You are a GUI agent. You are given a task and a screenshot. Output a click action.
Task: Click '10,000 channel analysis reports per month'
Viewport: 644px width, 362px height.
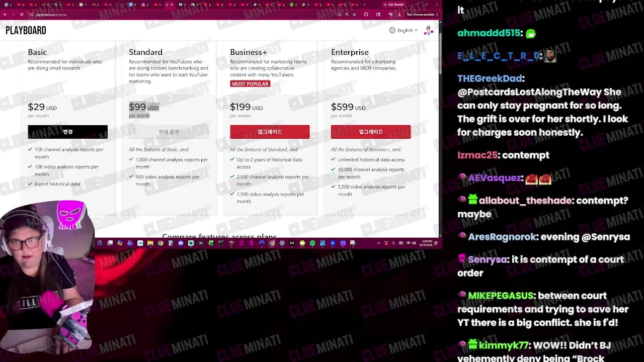[371, 173]
